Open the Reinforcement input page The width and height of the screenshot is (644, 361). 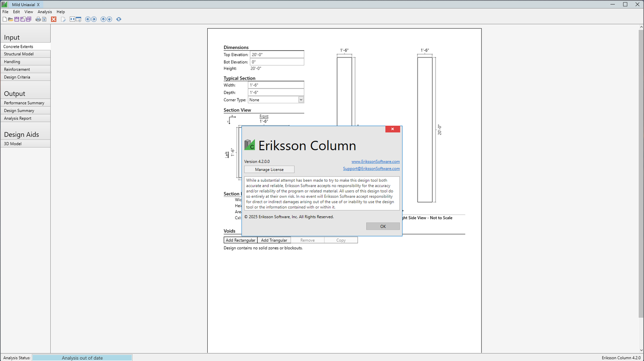click(x=25, y=69)
